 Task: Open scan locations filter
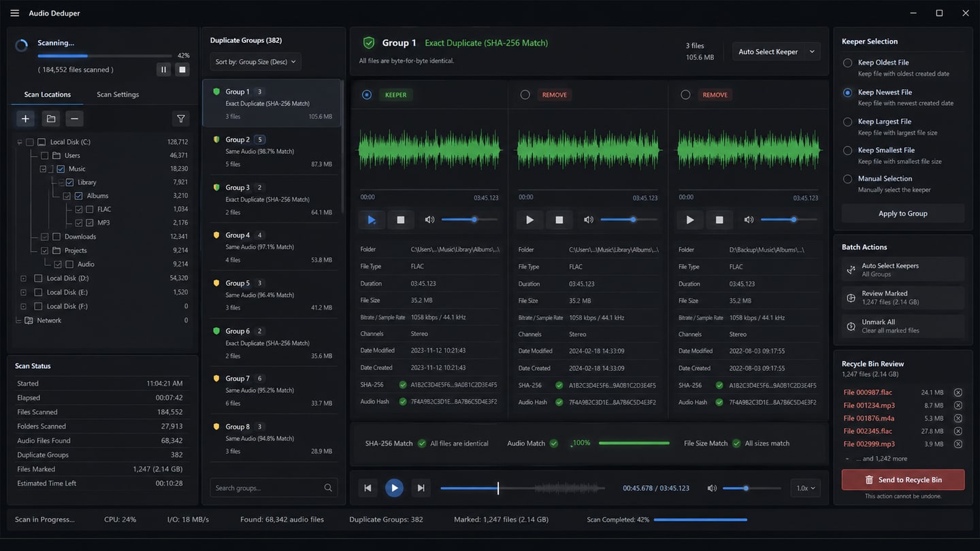point(180,119)
